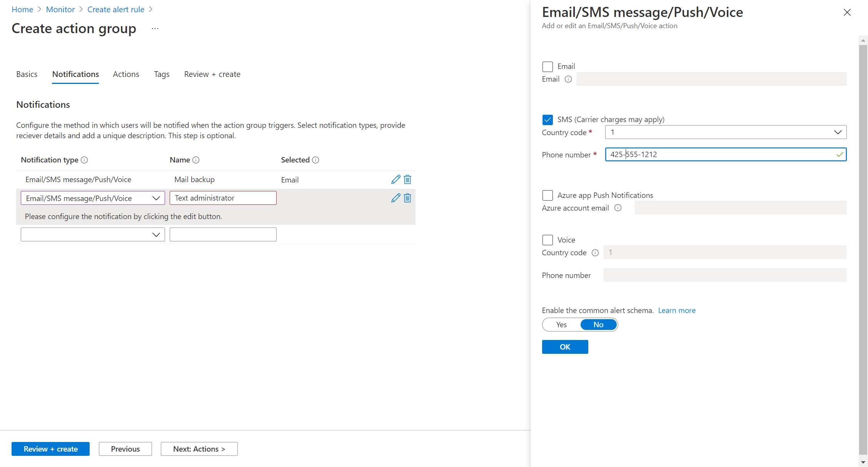Screen dimensions: 868x467
Task: Click pencil icon for Text administrator row
Action: [x=396, y=198]
